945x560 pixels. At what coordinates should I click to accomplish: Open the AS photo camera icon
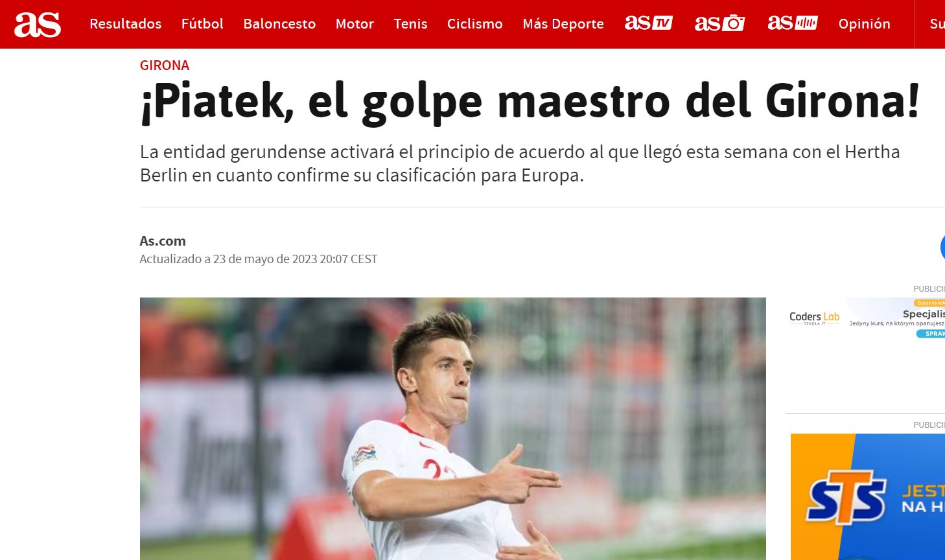click(x=719, y=23)
